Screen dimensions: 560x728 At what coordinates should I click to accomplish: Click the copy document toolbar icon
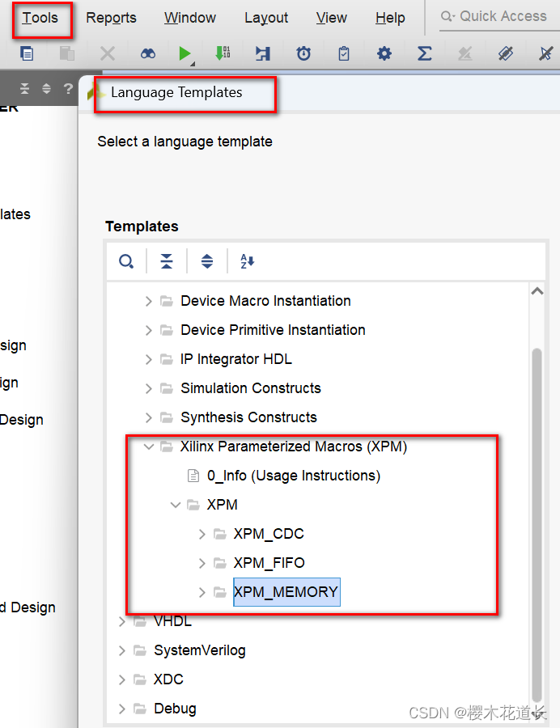pyautogui.click(x=27, y=53)
